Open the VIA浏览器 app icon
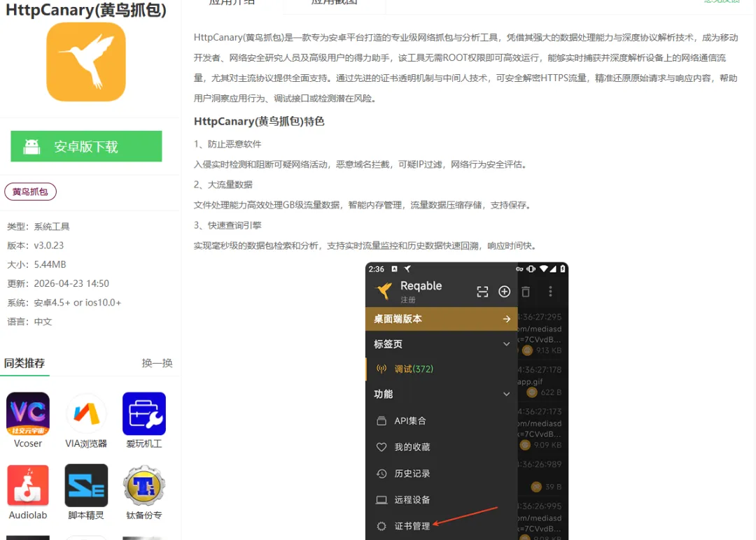 86,414
